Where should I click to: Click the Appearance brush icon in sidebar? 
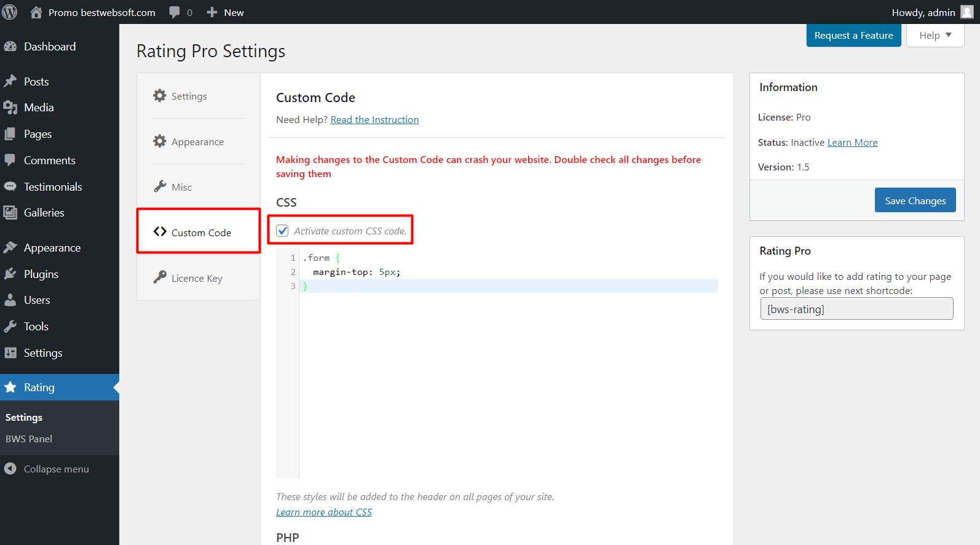10,247
